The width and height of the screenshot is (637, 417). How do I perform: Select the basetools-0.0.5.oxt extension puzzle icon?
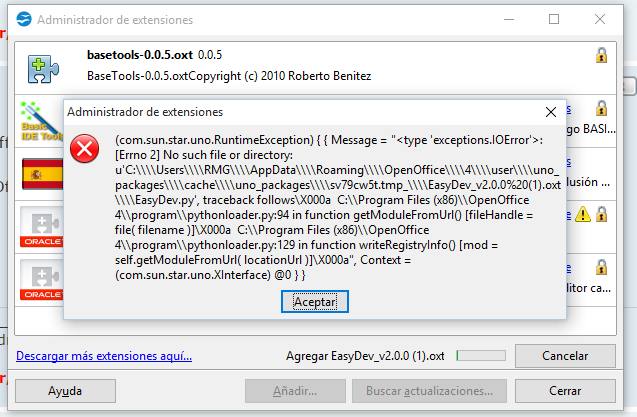pyautogui.click(x=43, y=69)
